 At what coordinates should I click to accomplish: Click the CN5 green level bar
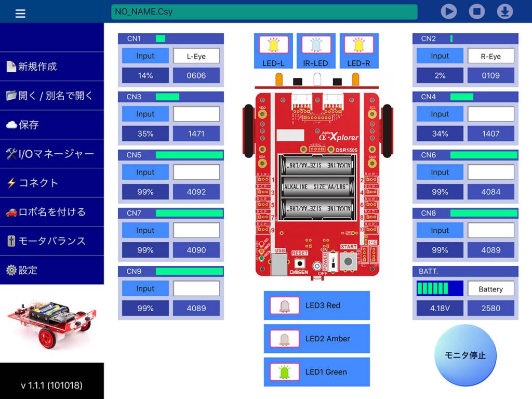[189, 155]
